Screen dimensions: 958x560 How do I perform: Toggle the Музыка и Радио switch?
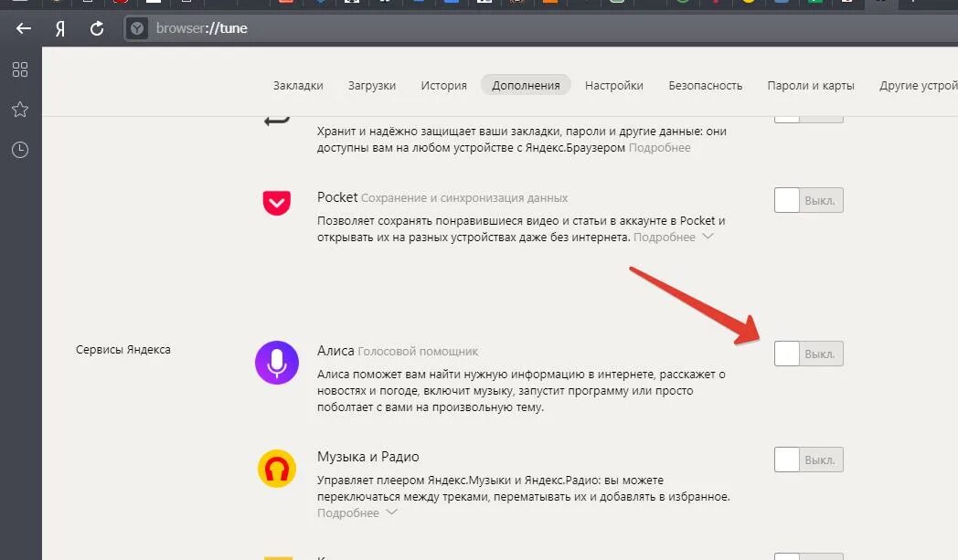pyautogui.click(x=808, y=460)
